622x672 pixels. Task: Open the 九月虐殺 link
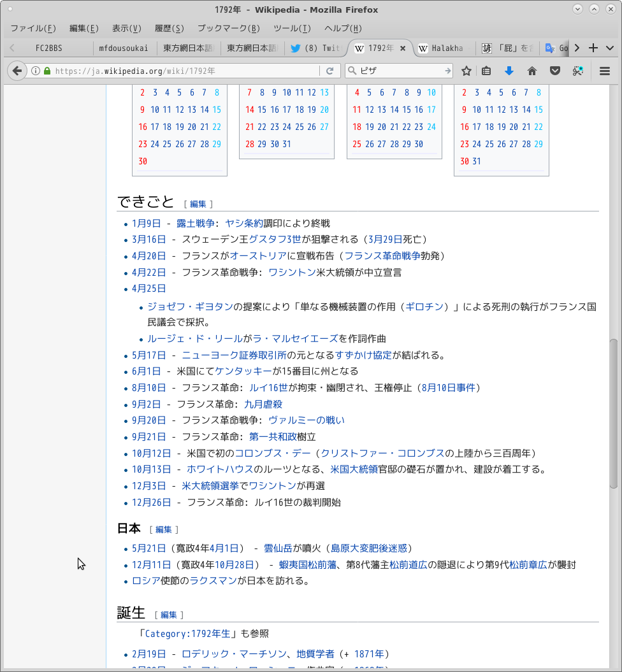(x=263, y=404)
